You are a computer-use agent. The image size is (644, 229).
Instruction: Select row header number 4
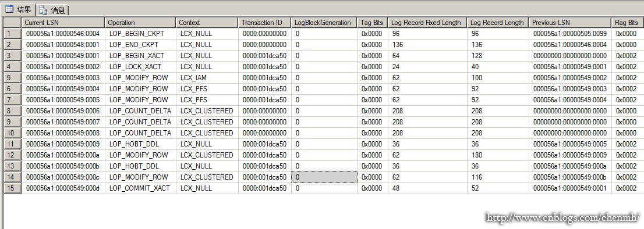coord(12,67)
